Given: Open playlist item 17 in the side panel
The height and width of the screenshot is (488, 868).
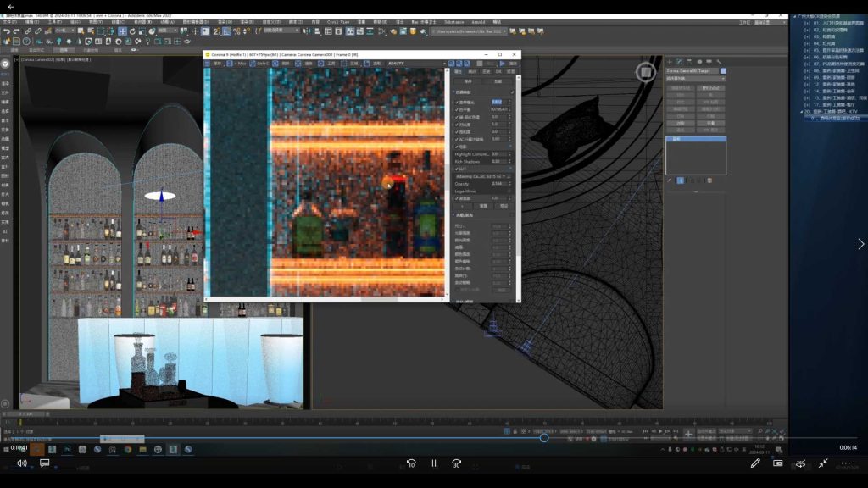Looking at the screenshot, I should 827,104.
